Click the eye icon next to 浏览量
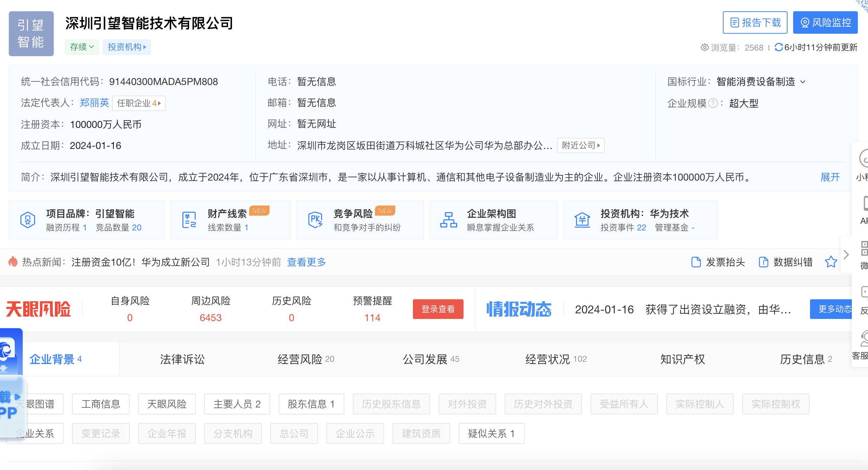 (x=704, y=47)
